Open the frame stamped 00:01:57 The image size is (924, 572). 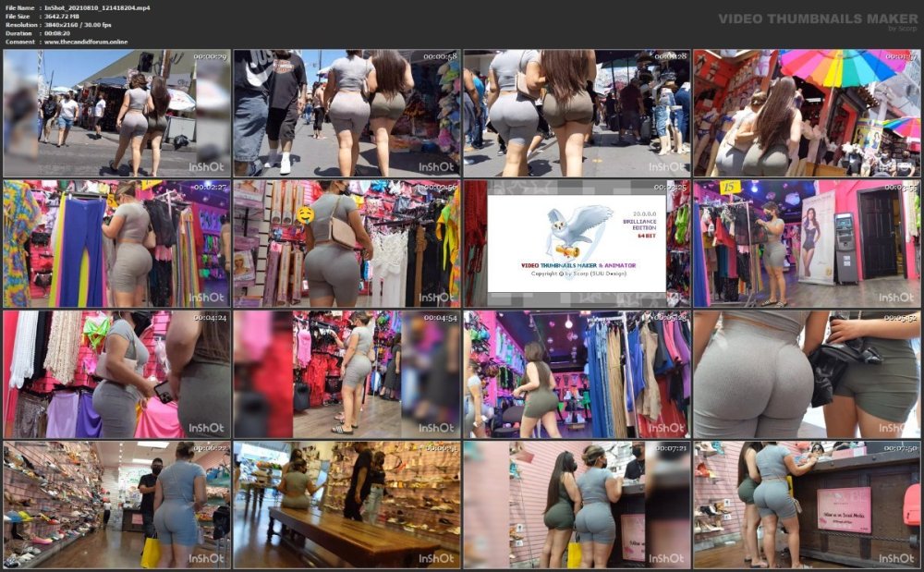tap(807, 113)
